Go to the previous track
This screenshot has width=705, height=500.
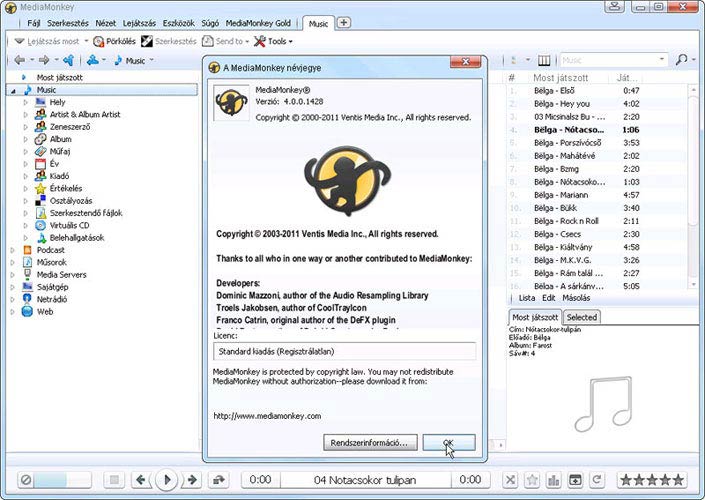click(x=141, y=480)
